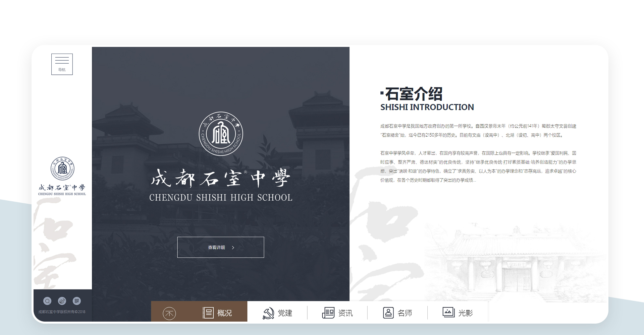The width and height of the screenshot is (644, 335).
Task: Switch to the 名师 tab
Action: 405,313
